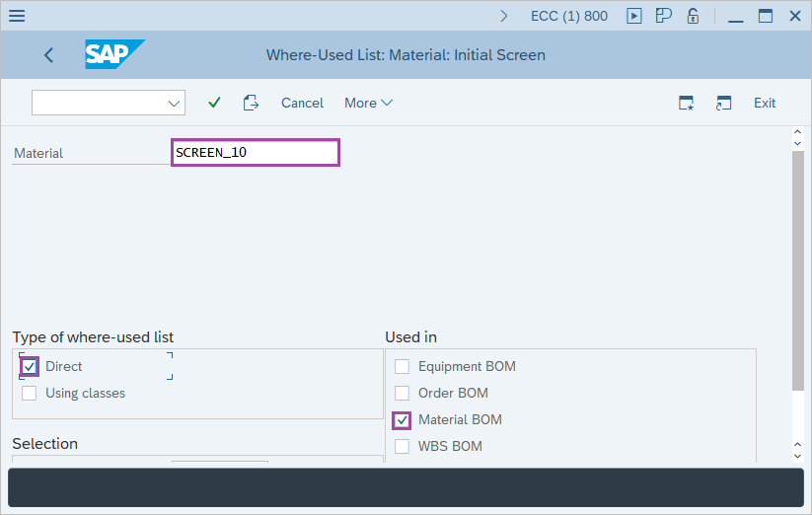The image size is (812, 515).
Task: Click the green checkmark Continue icon
Action: click(x=214, y=103)
